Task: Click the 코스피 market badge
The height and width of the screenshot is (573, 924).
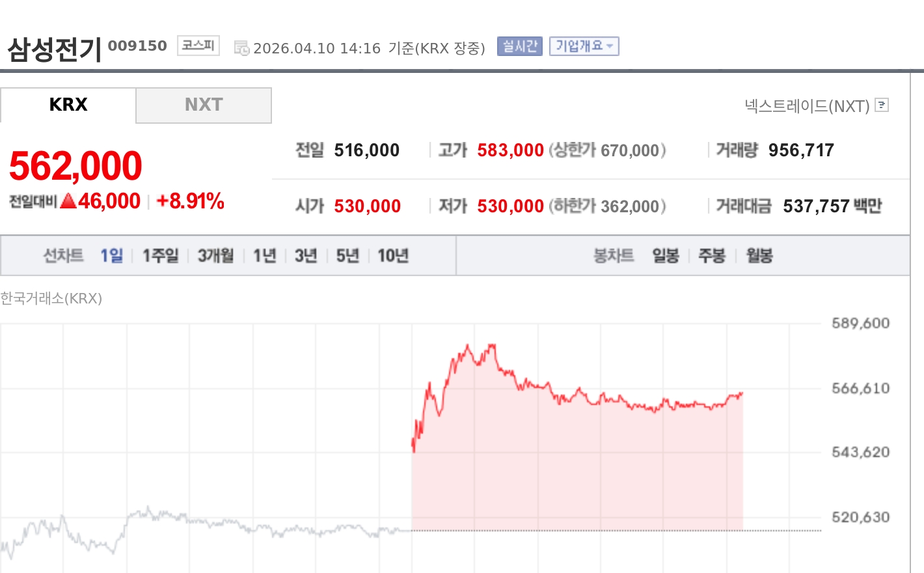Action: point(197,44)
